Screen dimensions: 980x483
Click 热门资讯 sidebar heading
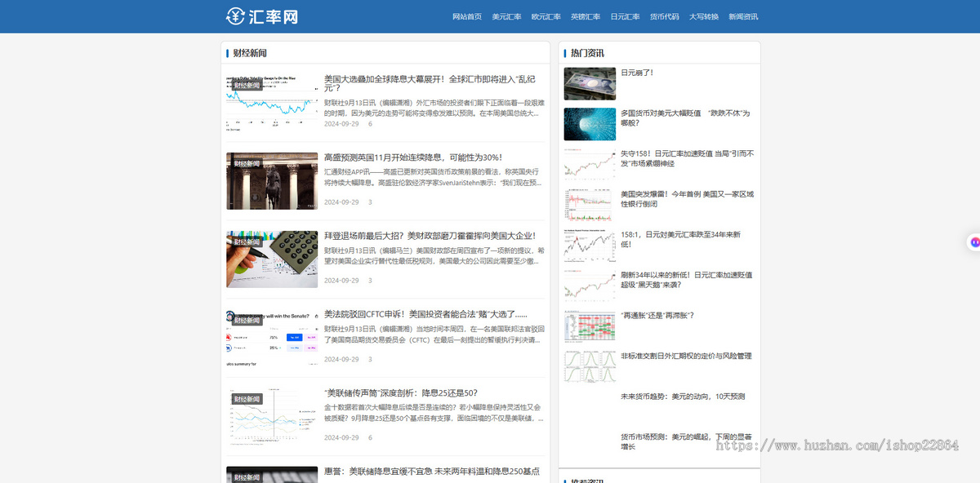[x=587, y=53]
